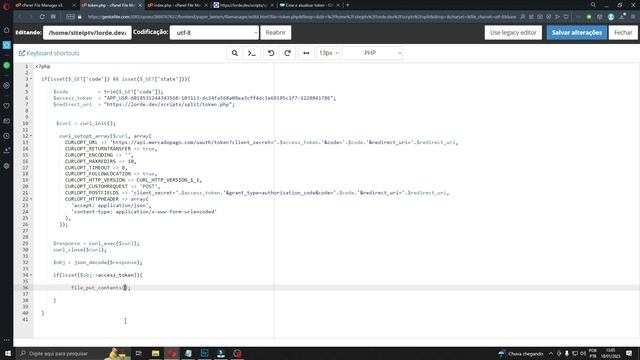Open the browser profile avatar icon
Viewport: 640px width, 360px height.
tap(611, 17)
